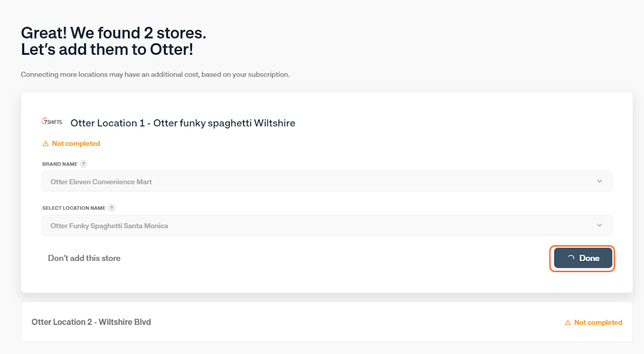Viewport: 644px width, 354px height.
Task: Choose Don't add this store
Action: pyautogui.click(x=84, y=258)
